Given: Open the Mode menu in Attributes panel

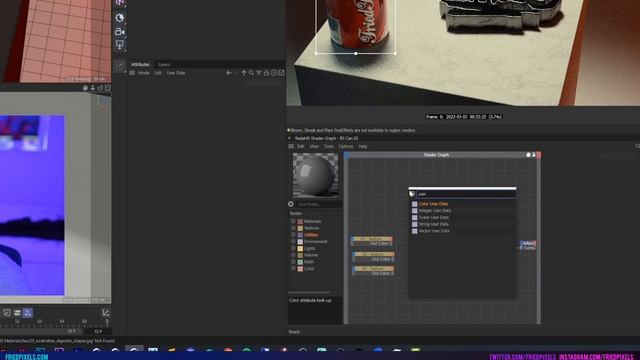Looking at the screenshot, I should tap(144, 73).
